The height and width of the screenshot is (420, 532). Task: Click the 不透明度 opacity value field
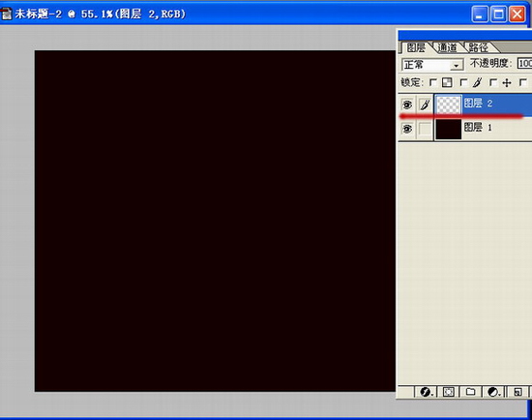[524, 64]
